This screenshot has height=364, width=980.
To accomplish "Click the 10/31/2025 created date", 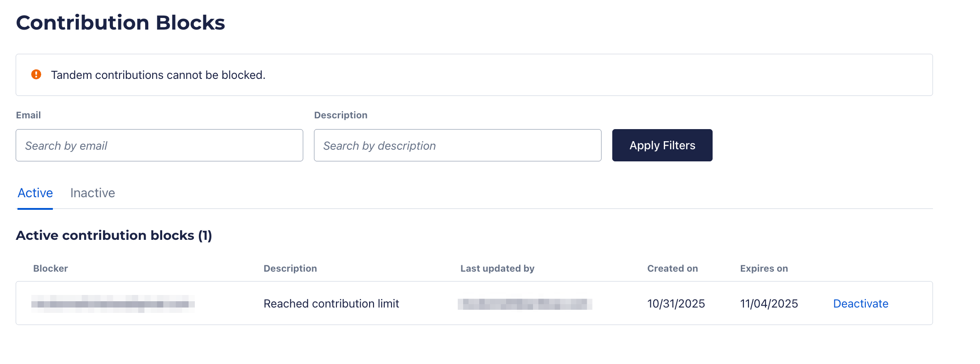I will (x=676, y=303).
